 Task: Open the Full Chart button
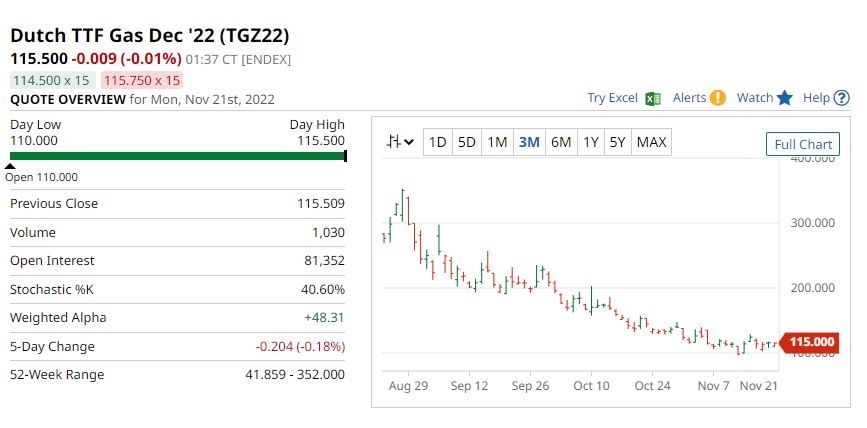click(803, 144)
